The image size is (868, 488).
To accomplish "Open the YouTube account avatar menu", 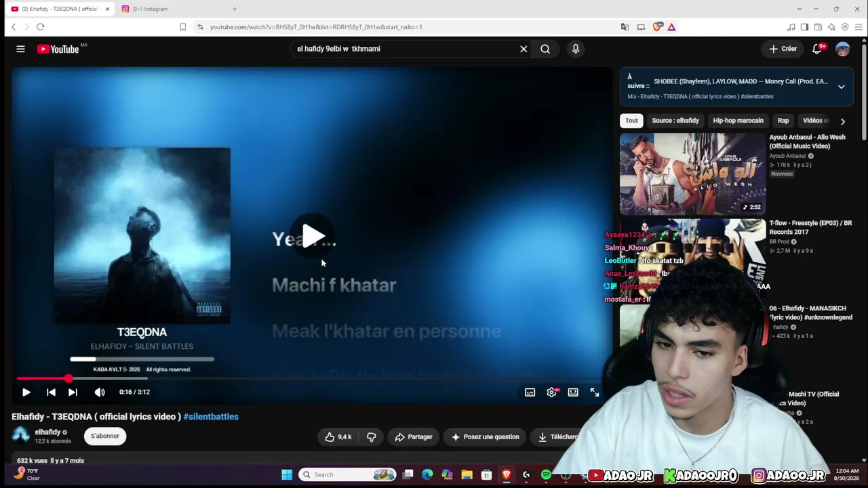I will click(x=843, y=49).
